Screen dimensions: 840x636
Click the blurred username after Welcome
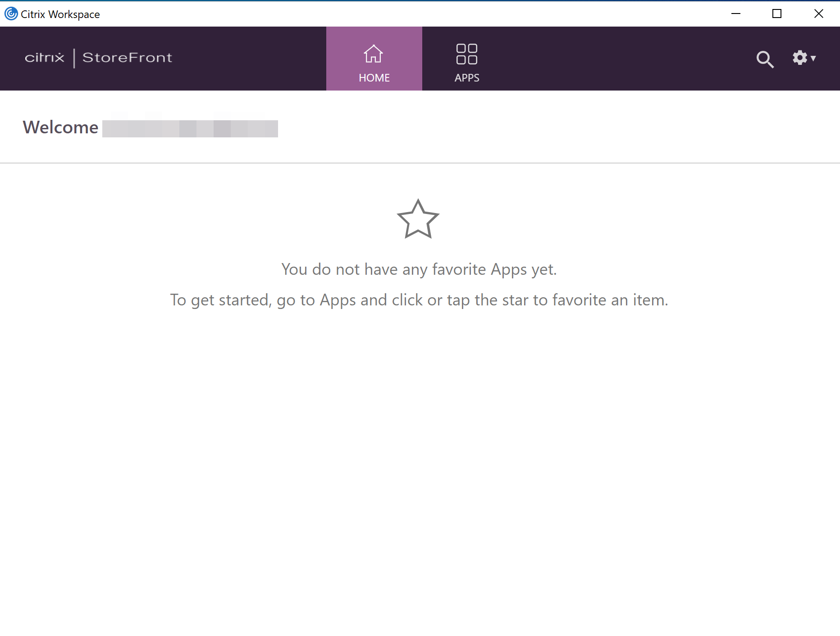pyautogui.click(x=190, y=128)
